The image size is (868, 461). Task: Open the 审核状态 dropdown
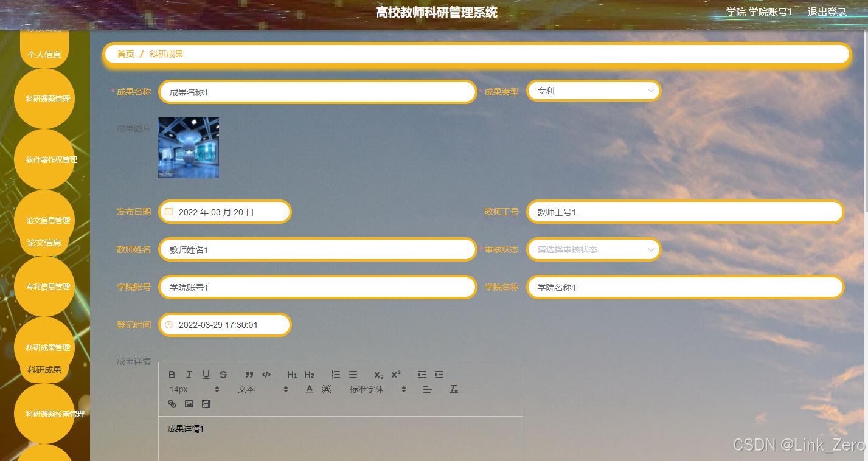click(593, 249)
